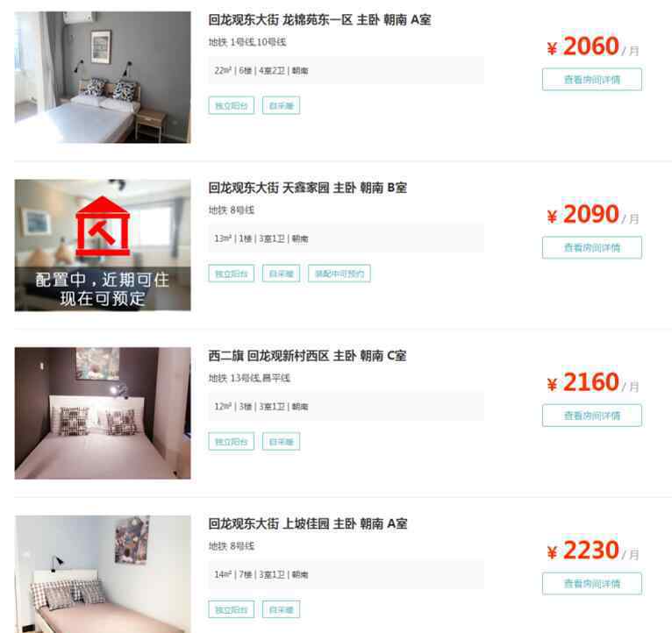Open listing title 西二旗 回龙观新村西区 主卧 朝南 C室

click(307, 355)
